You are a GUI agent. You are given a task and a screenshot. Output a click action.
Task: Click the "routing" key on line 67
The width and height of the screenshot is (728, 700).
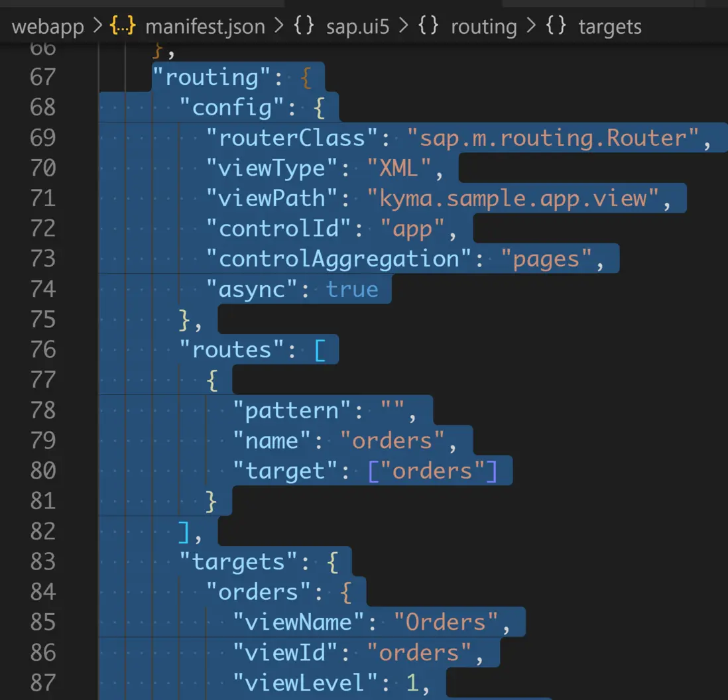tap(212, 77)
